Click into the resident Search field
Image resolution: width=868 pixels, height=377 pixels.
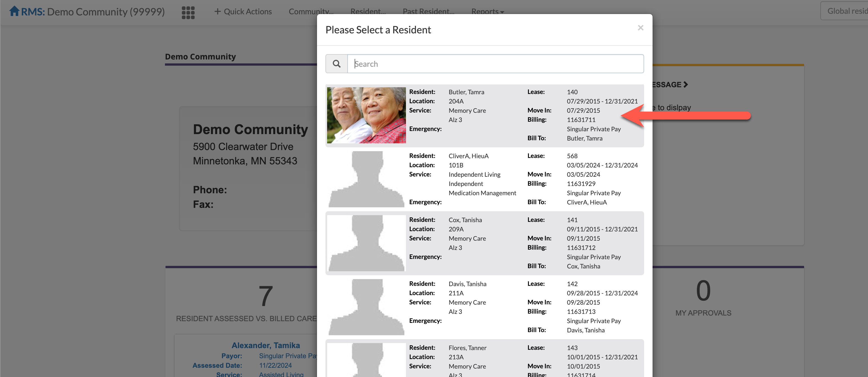[x=495, y=64]
